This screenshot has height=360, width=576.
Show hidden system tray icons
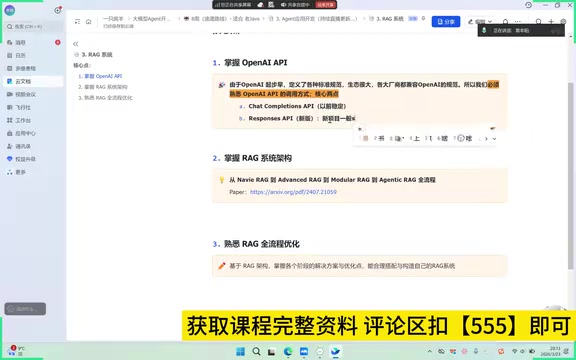tap(429, 352)
